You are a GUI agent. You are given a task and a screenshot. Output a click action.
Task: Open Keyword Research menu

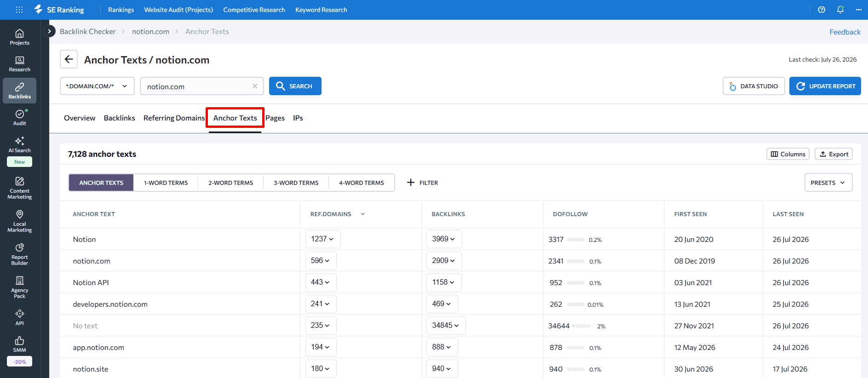click(321, 10)
